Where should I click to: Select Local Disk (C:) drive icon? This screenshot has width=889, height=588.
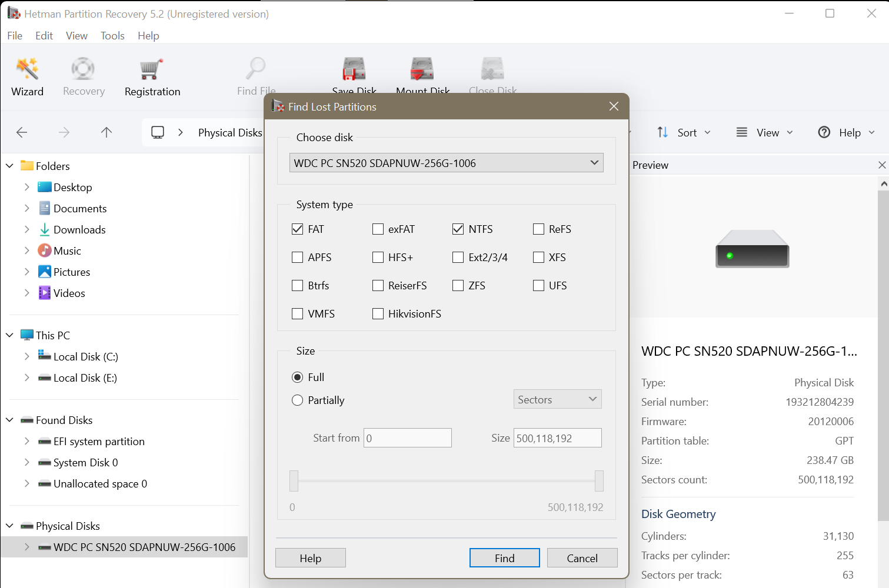(45, 355)
